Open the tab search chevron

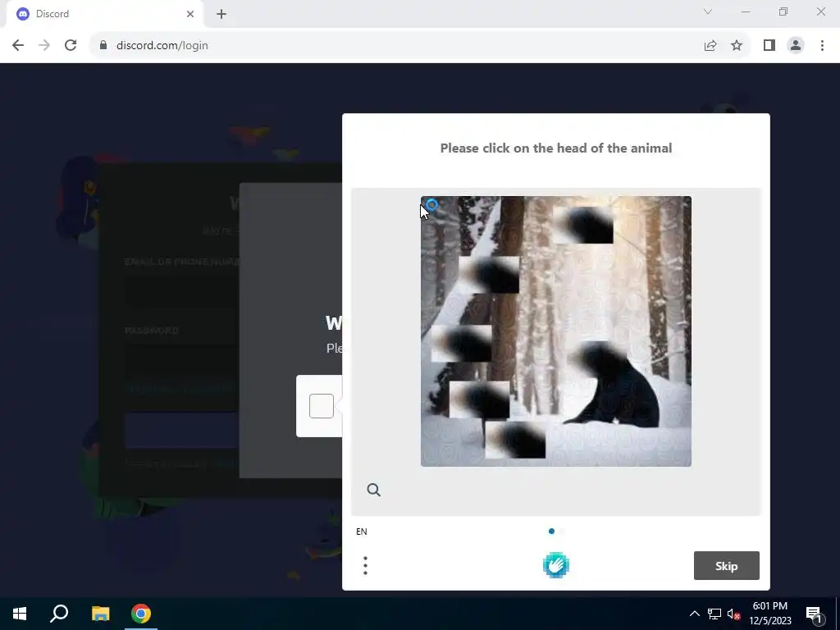pos(708,11)
